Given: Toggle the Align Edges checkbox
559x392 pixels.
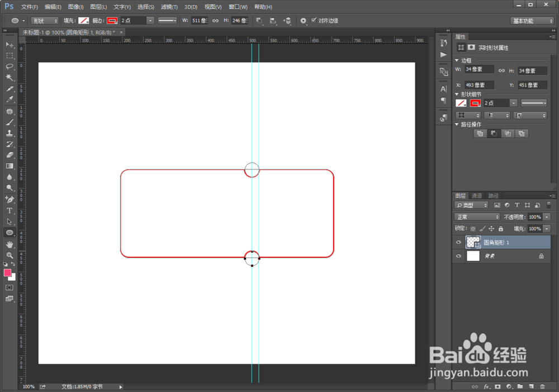Looking at the screenshot, I should (x=314, y=20).
